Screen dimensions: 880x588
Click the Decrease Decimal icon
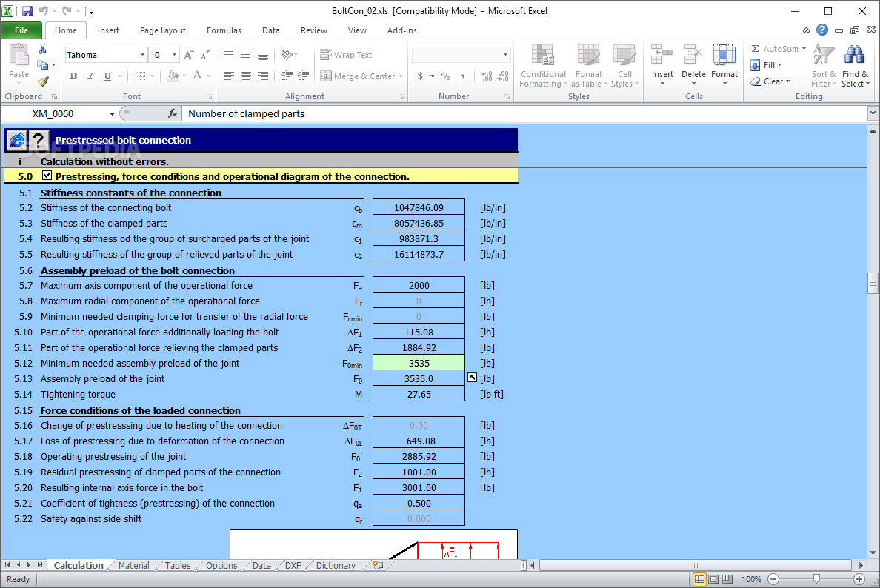pos(504,76)
